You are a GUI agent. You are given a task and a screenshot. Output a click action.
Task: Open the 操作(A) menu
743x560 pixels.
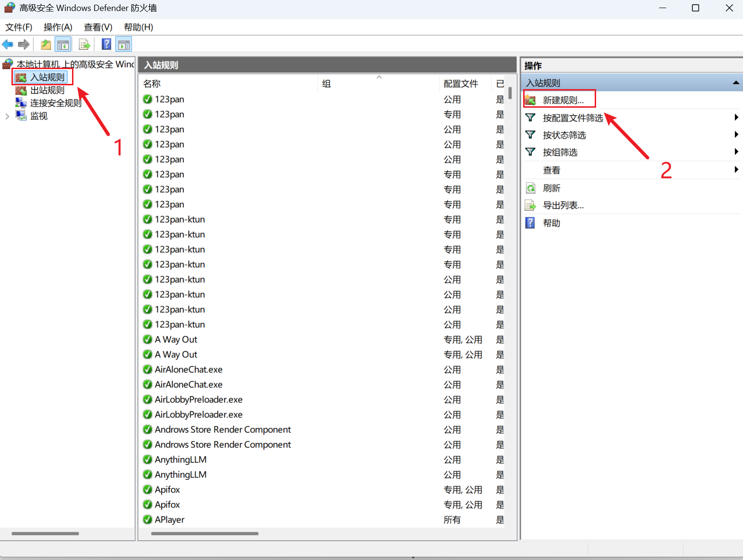click(x=58, y=27)
